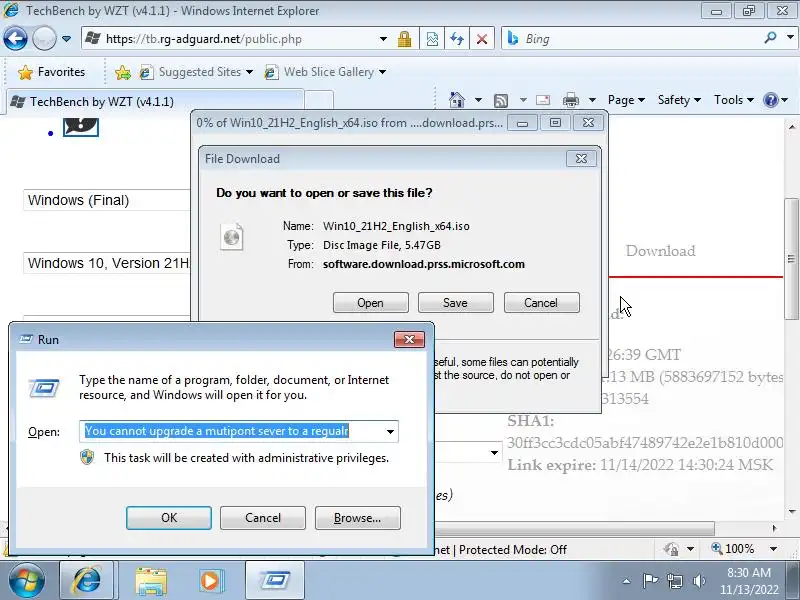Click the Run taskbar button
Screen dimensions: 800x600
(275, 581)
